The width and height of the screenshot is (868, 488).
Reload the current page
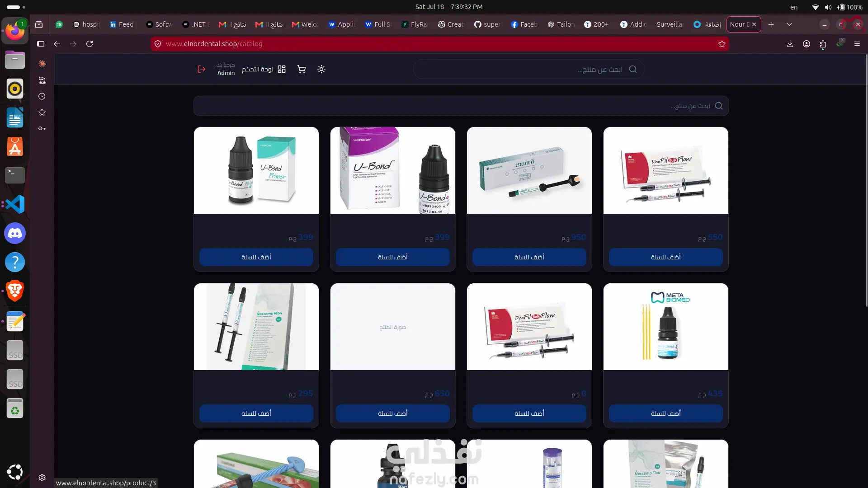90,44
